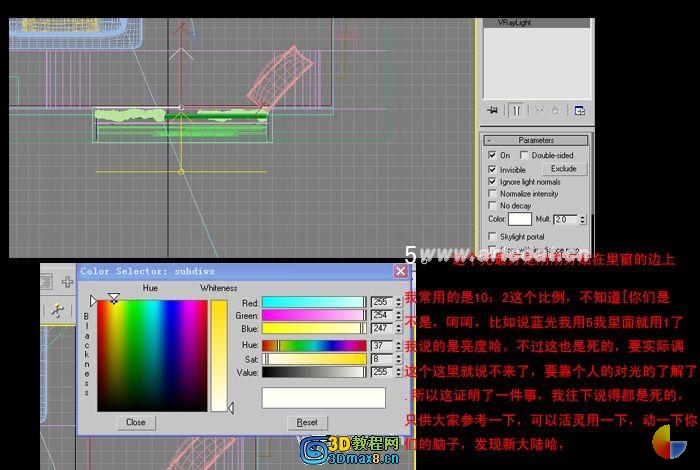The height and width of the screenshot is (470, 700).
Task: Collapse the Parameters rollout
Action: point(536,140)
